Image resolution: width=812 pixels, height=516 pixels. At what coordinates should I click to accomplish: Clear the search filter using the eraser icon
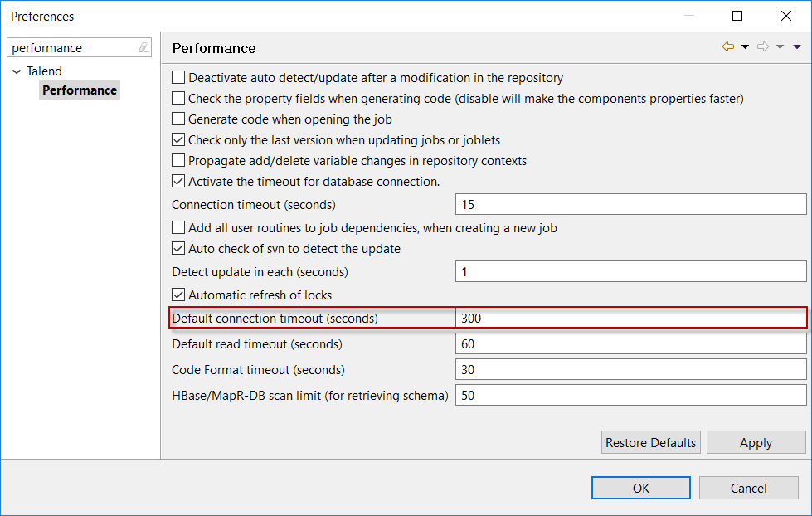click(x=143, y=47)
